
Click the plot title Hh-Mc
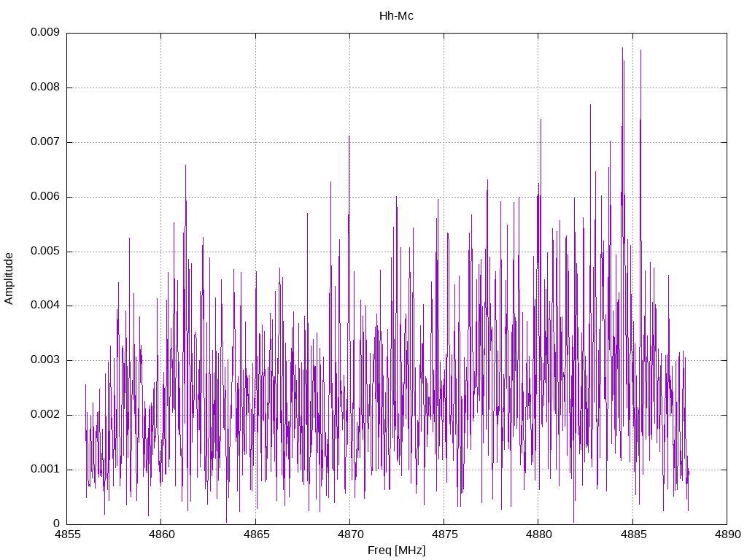pyautogui.click(x=396, y=16)
